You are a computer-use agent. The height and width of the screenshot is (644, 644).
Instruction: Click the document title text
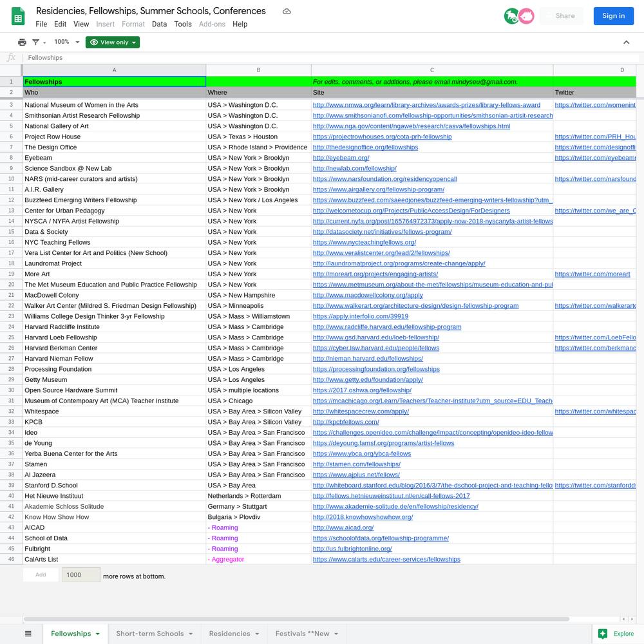(x=151, y=11)
